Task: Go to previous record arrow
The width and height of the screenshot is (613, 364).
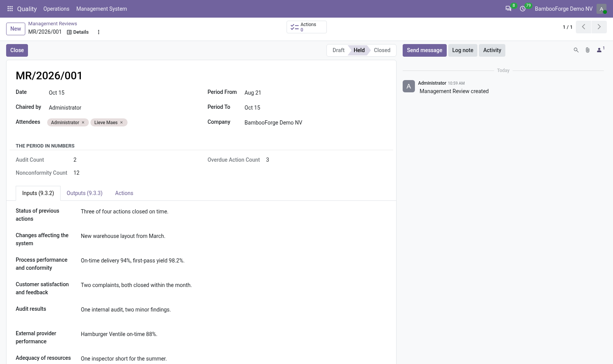Action: point(583,27)
